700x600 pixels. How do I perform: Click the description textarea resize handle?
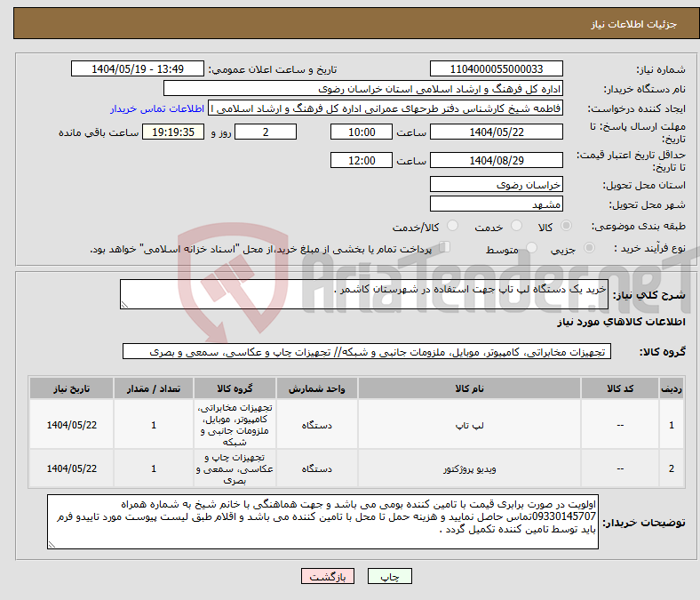tap(124, 305)
